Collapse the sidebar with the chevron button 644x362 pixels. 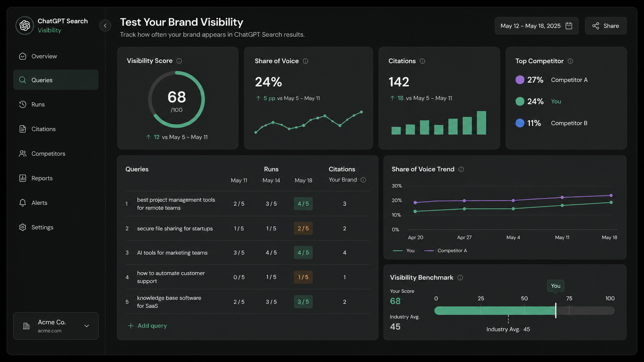pyautogui.click(x=105, y=25)
